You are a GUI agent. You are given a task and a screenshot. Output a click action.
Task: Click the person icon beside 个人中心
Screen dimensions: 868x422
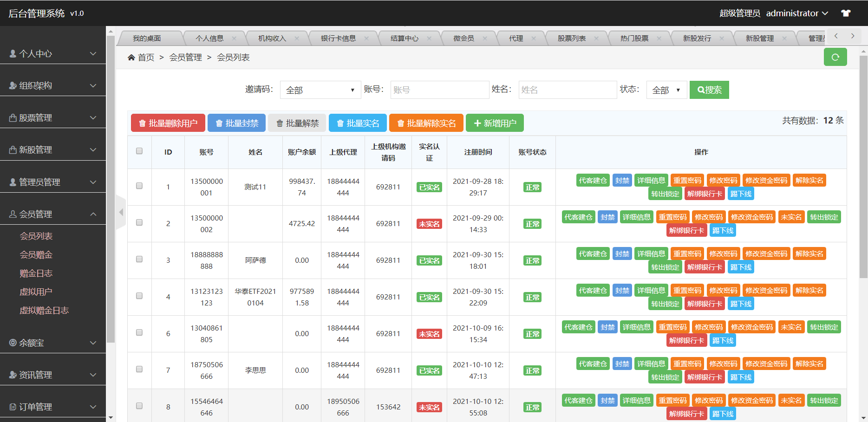pos(12,53)
